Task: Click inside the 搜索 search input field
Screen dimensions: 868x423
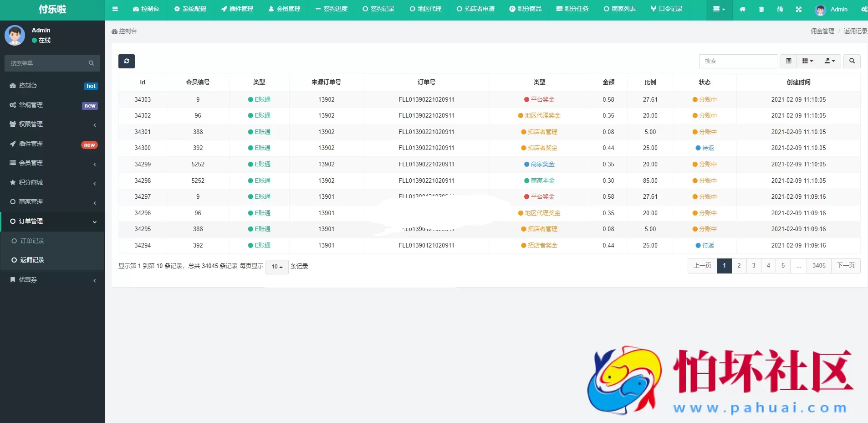Action: click(x=738, y=61)
